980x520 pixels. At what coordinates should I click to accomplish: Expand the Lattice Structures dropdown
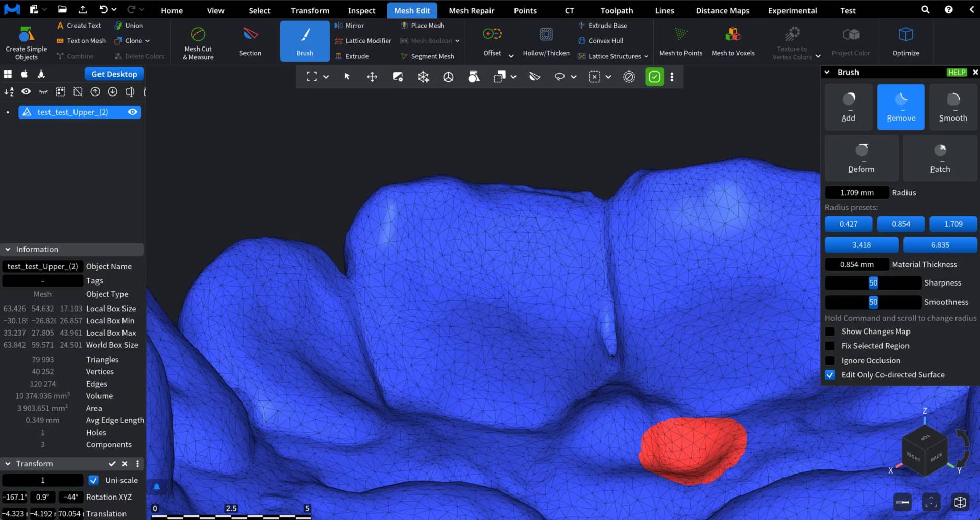click(x=646, y=56)
